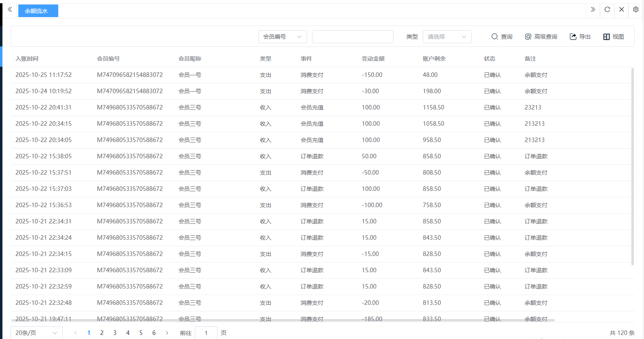Click the double-left arrow tab scroll icon
The image size is (644, 339).
click(x=10, y=9)
